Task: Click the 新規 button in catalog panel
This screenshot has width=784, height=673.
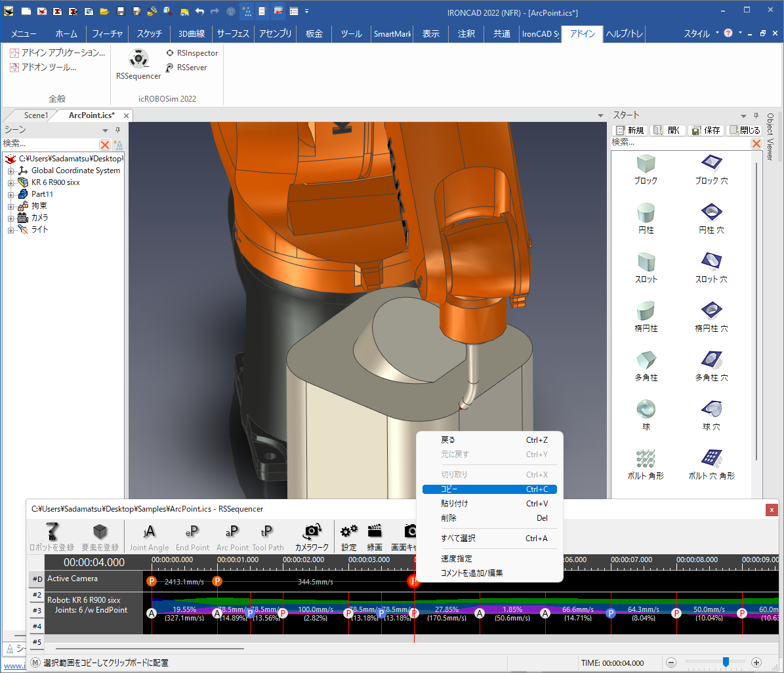Action: click(x=629, y=131)
